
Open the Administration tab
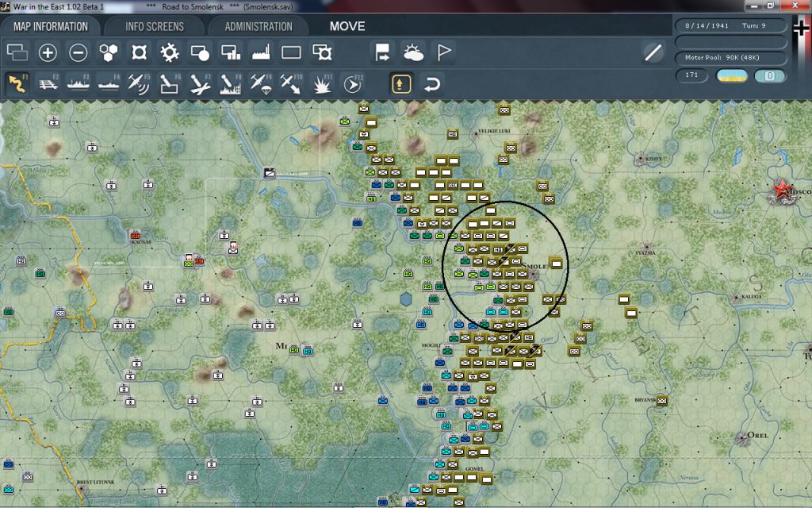pos(259,26)
